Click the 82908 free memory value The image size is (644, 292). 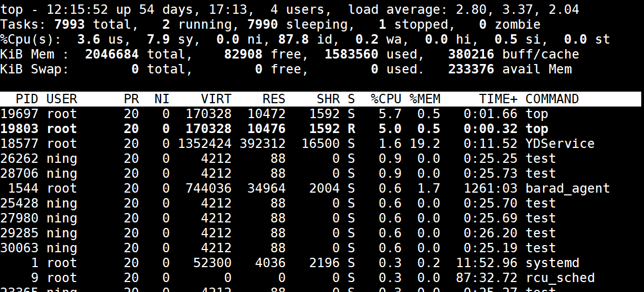pyautogui.click(x=243, y=54)
